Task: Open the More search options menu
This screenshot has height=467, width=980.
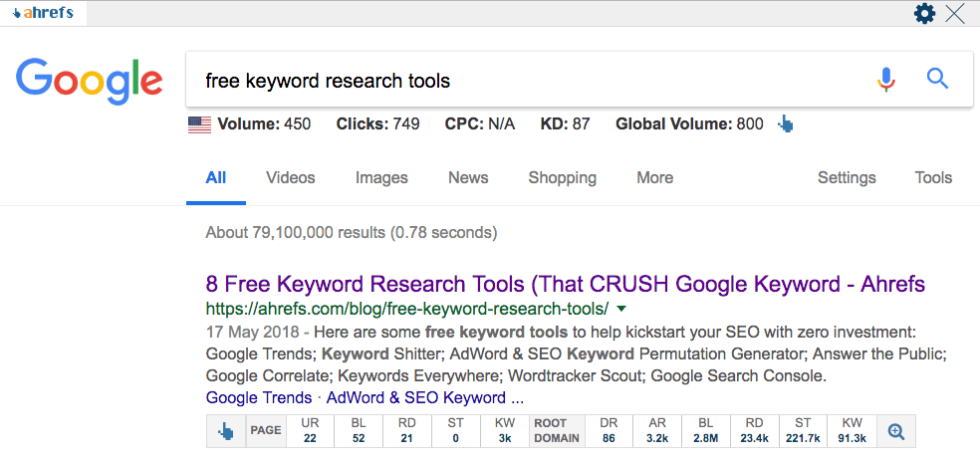Action: click(654, 178)
